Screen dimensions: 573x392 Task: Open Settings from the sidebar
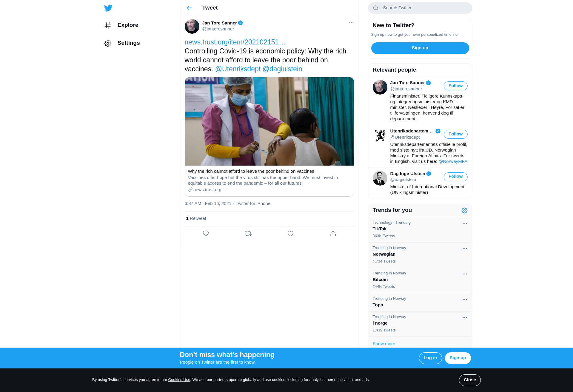click(122, 43)
